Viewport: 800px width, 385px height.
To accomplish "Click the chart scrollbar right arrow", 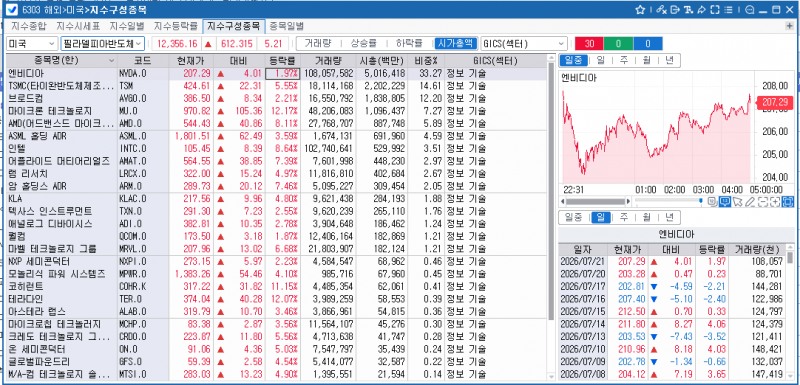I will (x=628, y=201).
